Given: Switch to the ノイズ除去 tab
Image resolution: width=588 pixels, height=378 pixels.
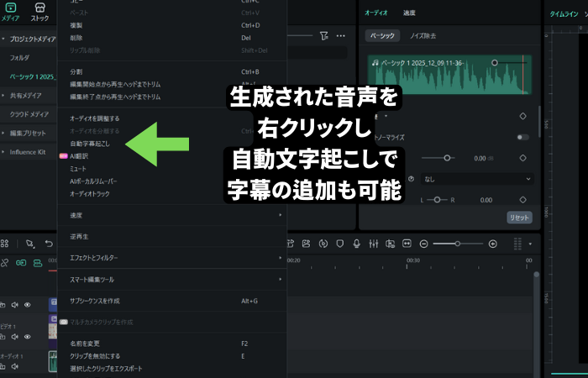Looking at the screenshot, I should (423, 35).
